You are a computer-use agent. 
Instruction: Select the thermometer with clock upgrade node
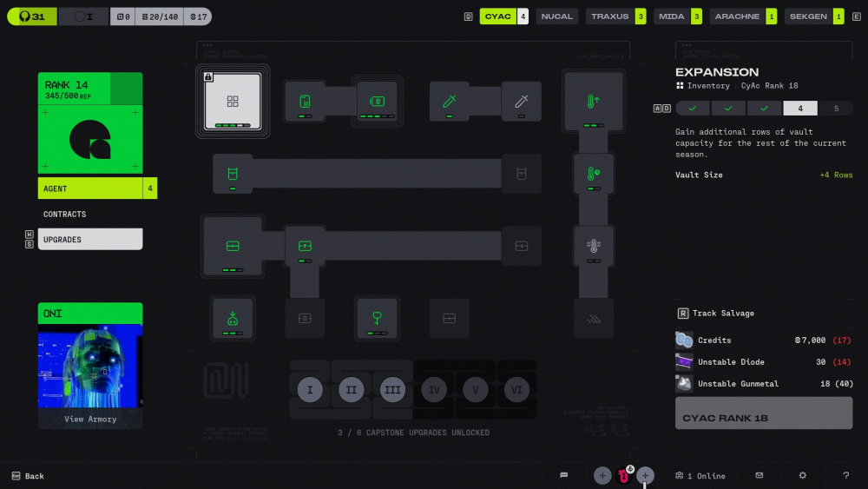tap(594, 174)
